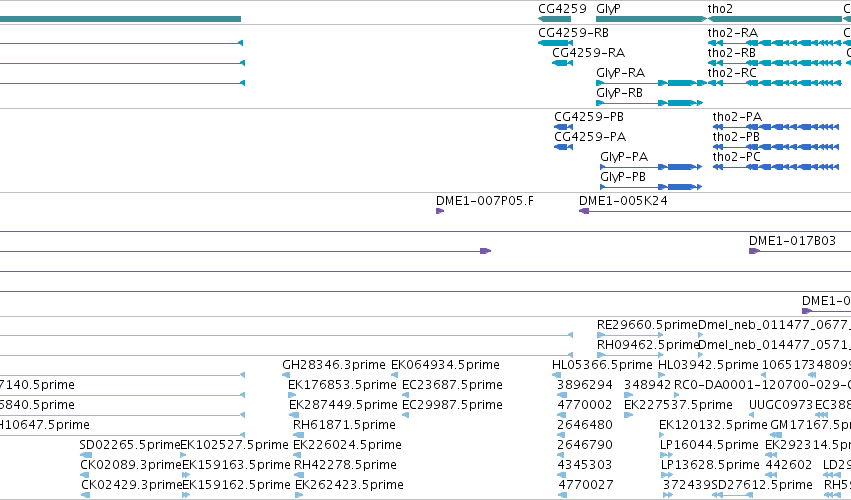Click the UUGC0973 feature label
Viewport: 851px width, 500px height.
point(781,405)
